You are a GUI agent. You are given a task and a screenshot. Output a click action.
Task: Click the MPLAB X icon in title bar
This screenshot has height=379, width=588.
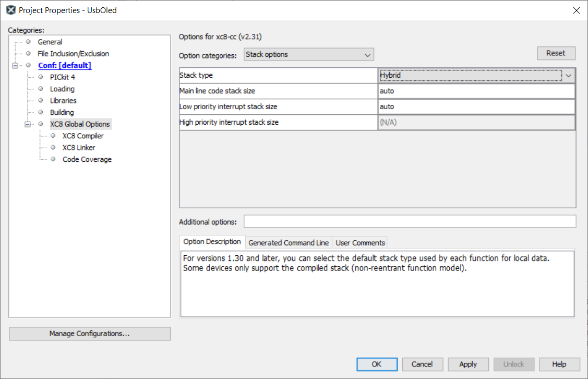coord(10,10)
